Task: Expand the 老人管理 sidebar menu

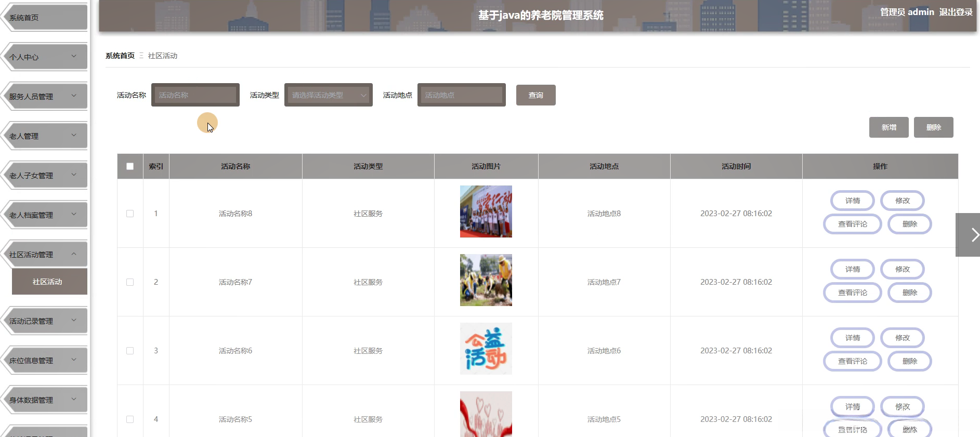Action: [45, 136]
